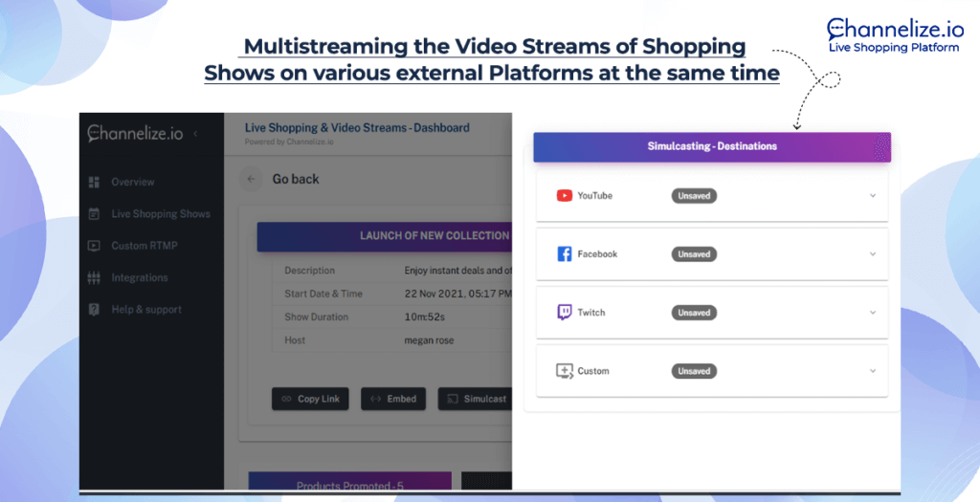
Task: Open Custom RTMP in the sidebar
Action: pyautogui.click(x=145, y=246)
